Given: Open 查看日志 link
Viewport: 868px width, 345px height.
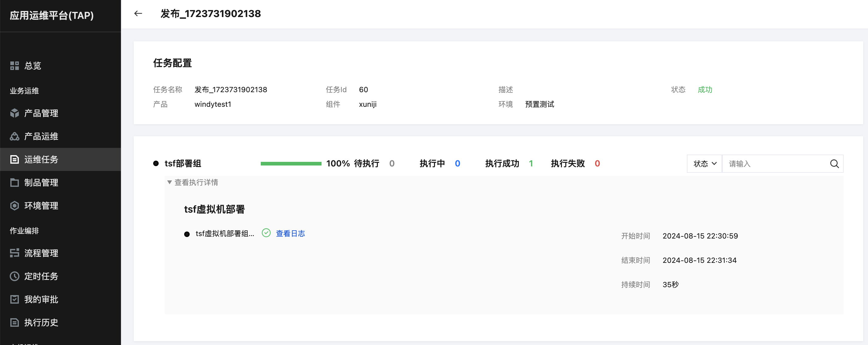Looking at the screenshot, I should [x=290, y=233].
